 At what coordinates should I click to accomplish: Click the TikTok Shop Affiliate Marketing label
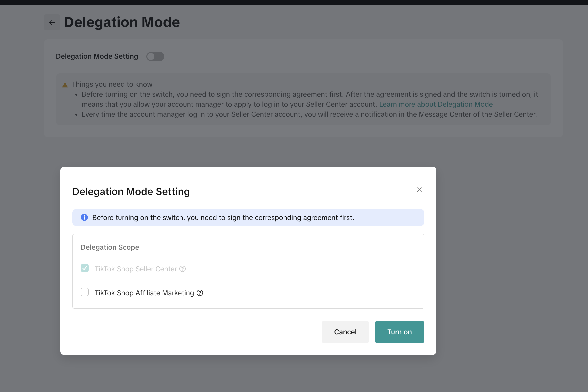(144, 293)
